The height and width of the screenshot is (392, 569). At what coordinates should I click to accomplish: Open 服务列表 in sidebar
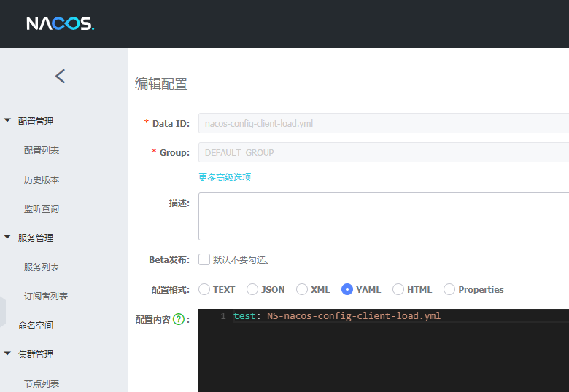click(42, 267)
